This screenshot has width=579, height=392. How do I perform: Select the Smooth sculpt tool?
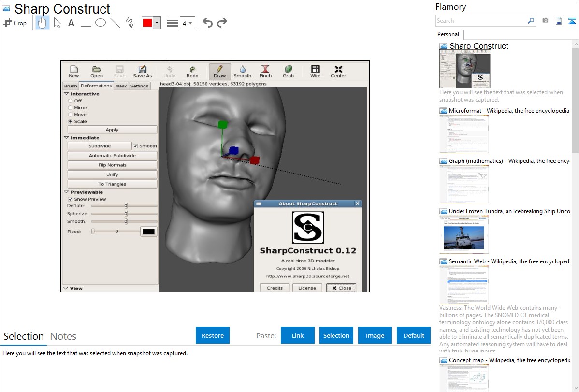243,72
